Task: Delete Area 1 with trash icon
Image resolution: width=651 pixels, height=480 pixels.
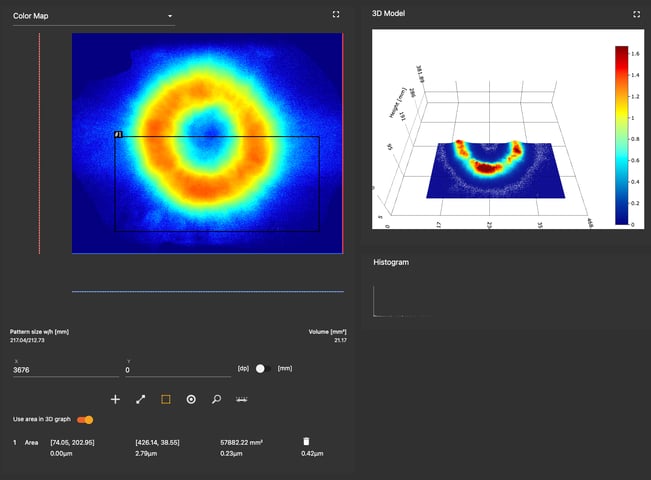Action: [307, 441]
